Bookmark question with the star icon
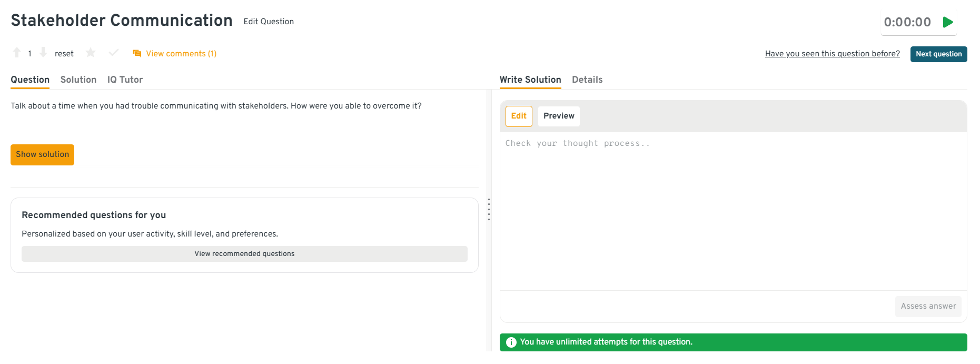 click(91, 53)
